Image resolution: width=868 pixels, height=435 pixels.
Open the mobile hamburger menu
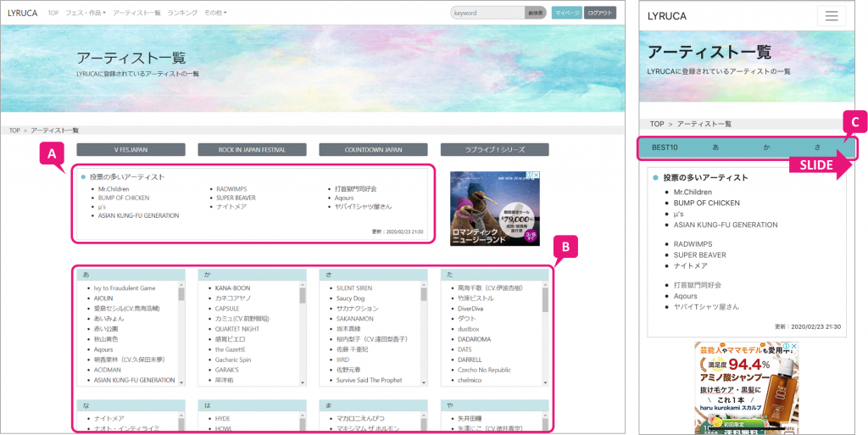pyautogui.click(x=831, y=16)
